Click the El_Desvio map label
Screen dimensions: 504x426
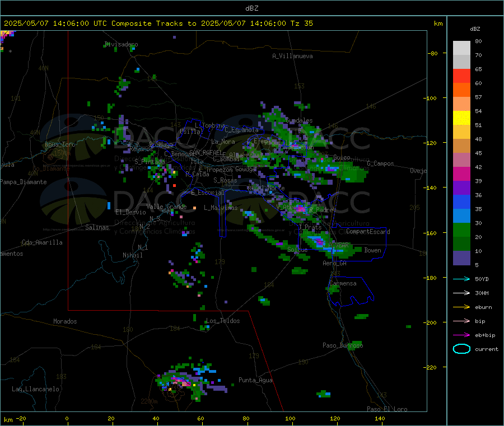(x=130, y=212)
